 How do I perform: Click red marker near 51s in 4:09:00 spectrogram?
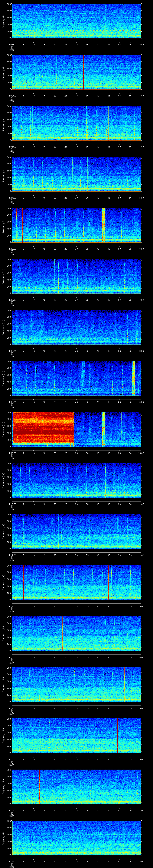point(121,427)
